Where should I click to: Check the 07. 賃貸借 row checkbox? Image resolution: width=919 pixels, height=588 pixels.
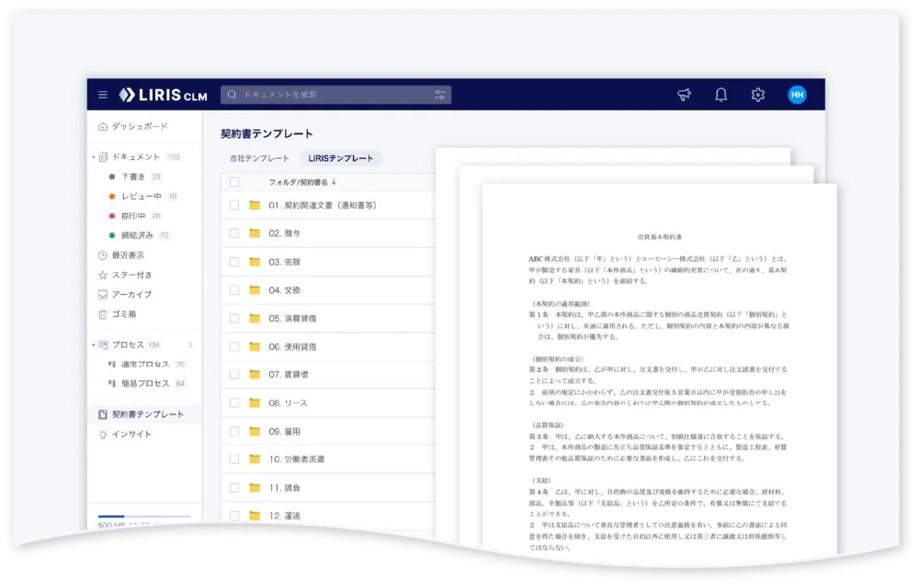click(x=234, y=374)
